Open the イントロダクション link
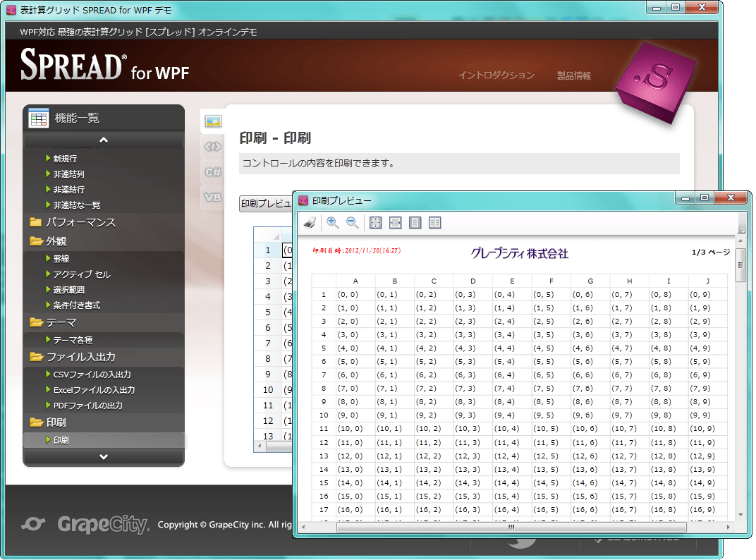The width and height of the screenshot is (756, 560). (x=496, y=75)
